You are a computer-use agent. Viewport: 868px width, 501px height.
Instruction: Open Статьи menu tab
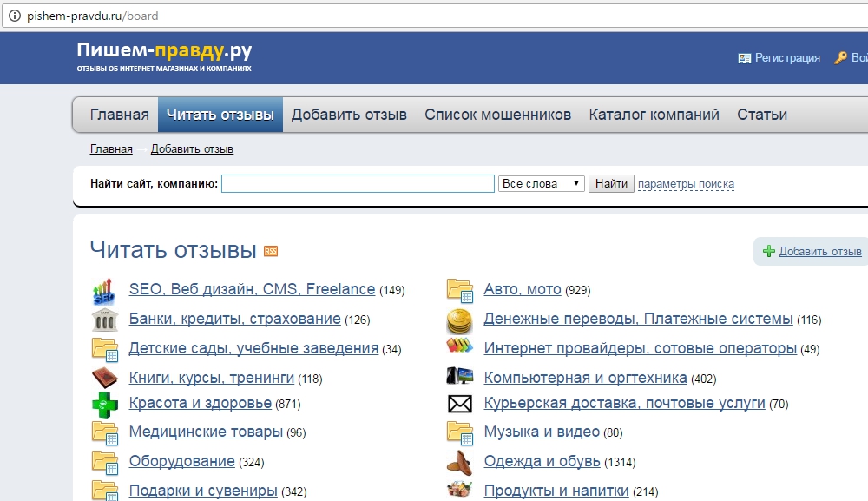762,115
